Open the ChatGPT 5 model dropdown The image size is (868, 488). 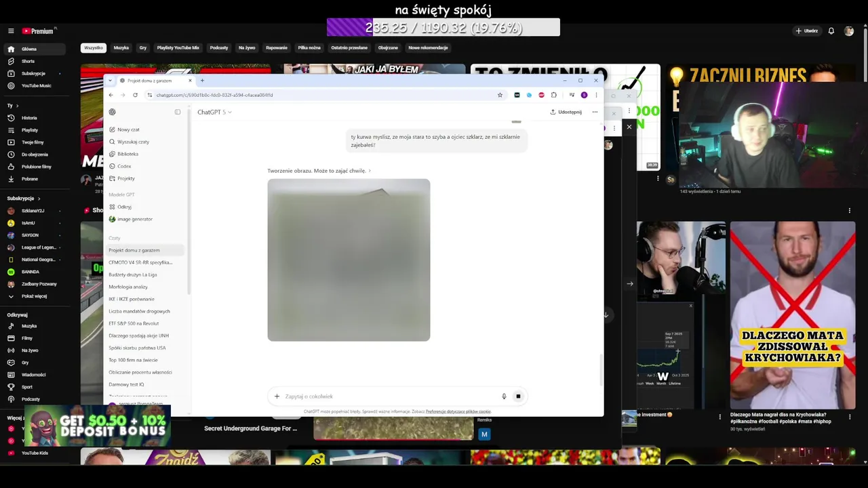click(214, 112)
